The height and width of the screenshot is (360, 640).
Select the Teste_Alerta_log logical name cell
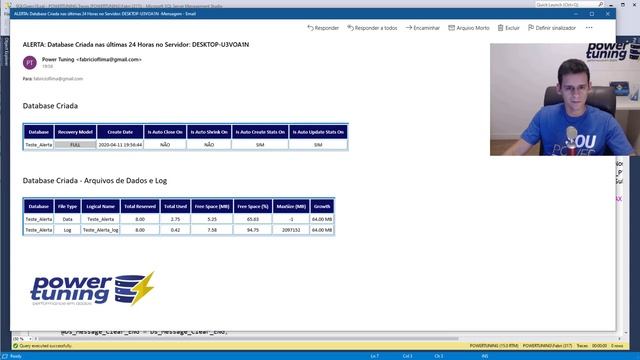tap(100, 230)
